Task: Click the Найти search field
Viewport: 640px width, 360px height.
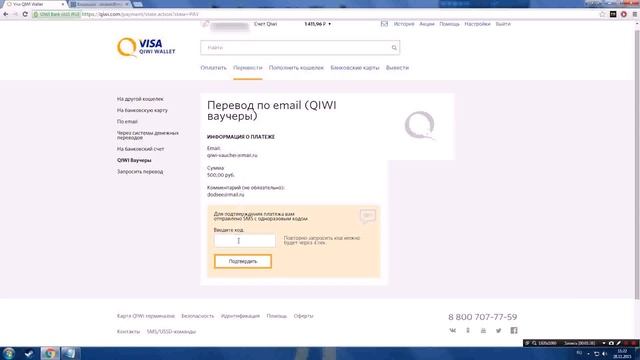Action: click(300, 48)
